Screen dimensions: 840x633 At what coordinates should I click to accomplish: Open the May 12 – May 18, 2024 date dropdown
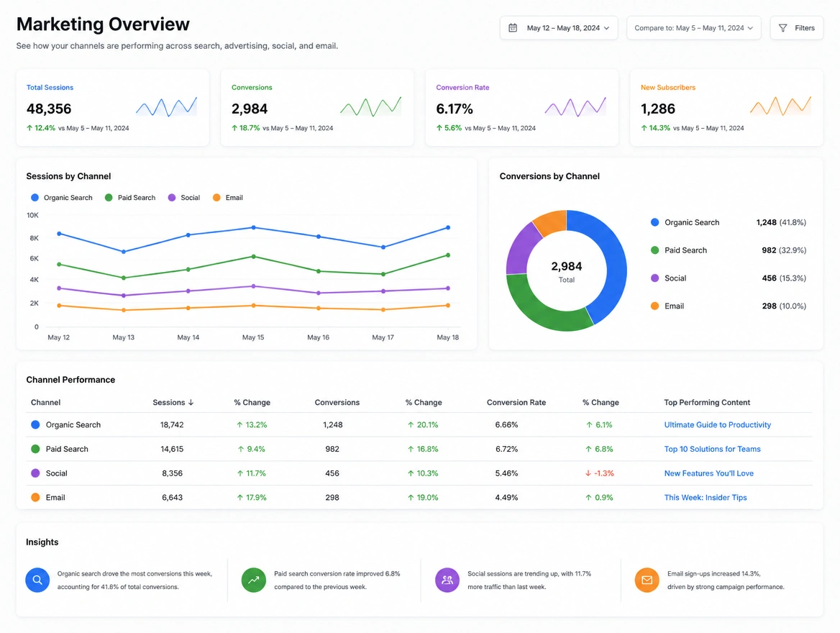[x=559, y=28]
